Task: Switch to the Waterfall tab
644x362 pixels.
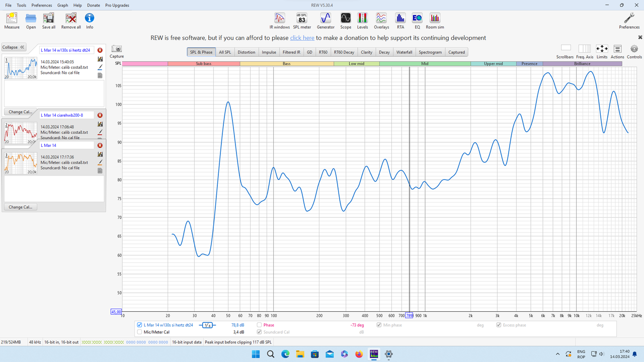Action: (405, 52)
